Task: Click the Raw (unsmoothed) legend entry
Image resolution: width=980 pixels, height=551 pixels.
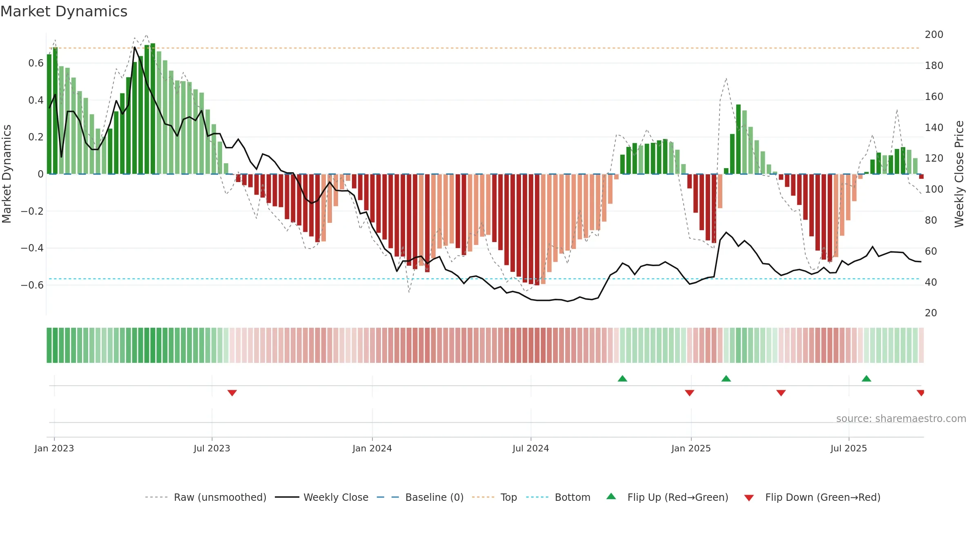Action: pos(205,497)
